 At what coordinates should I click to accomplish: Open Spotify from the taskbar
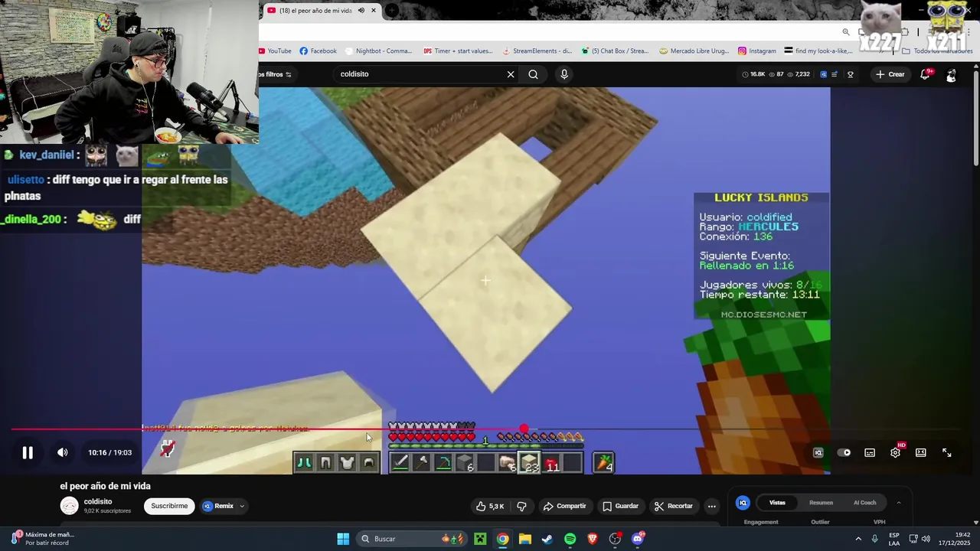pyautogui.click(x=570, y=539)
